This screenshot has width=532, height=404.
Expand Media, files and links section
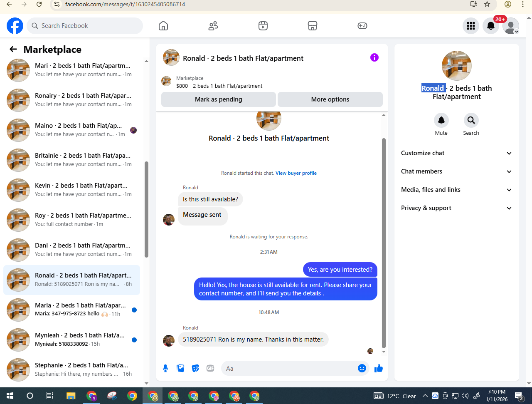(457, 190)
